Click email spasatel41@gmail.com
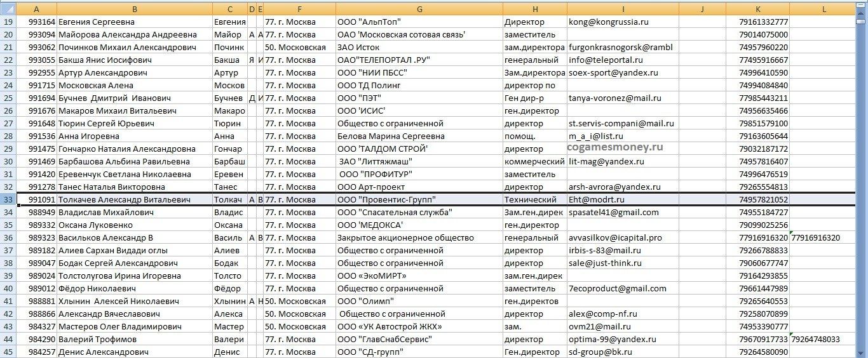868x358 pixels. pos(623,212)
